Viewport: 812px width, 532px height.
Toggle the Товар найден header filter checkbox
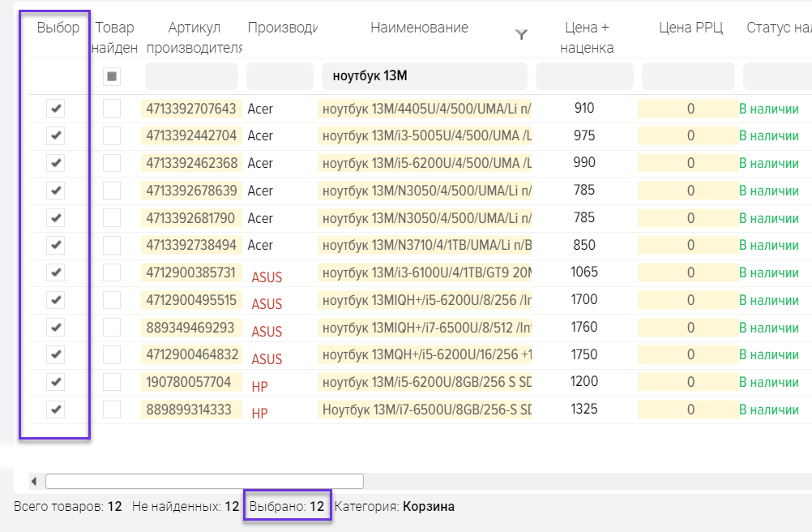[112, 77]
